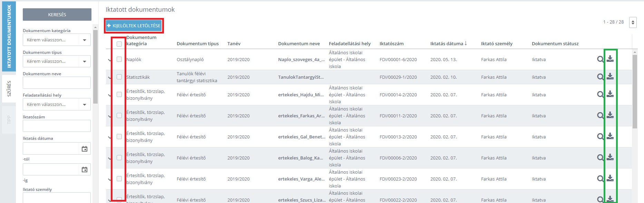644x203 pixels.
Task: Download the TanulokTantargyiSt document
Action: pos(610,76)
